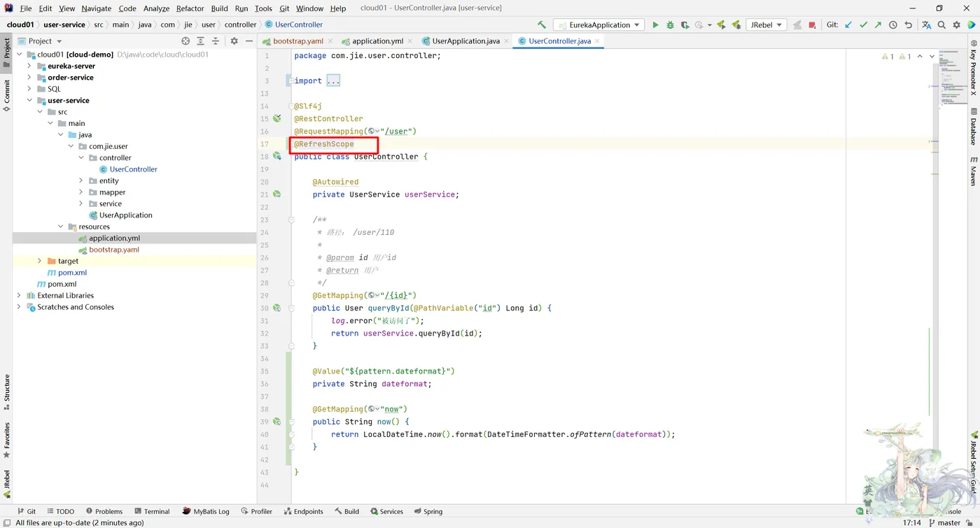
Task: Open the Problems tool window button
Action: point(104,511)
